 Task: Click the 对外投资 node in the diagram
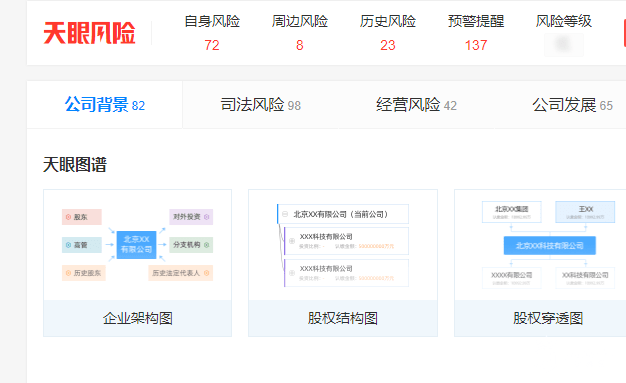pos(191,217)
